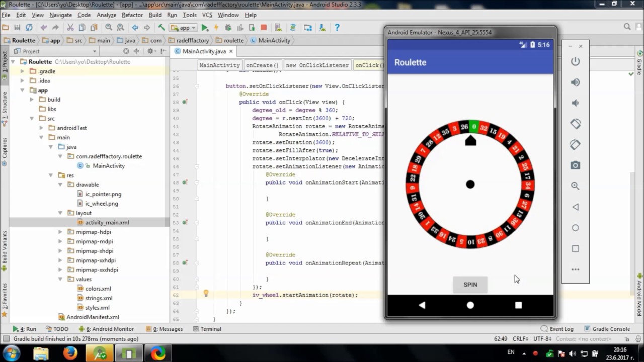Image resolution: width=644 pixels, height=362 pixels.
Task: Toggle the Gradle Console tool window
Action: (x=607, y=329)
